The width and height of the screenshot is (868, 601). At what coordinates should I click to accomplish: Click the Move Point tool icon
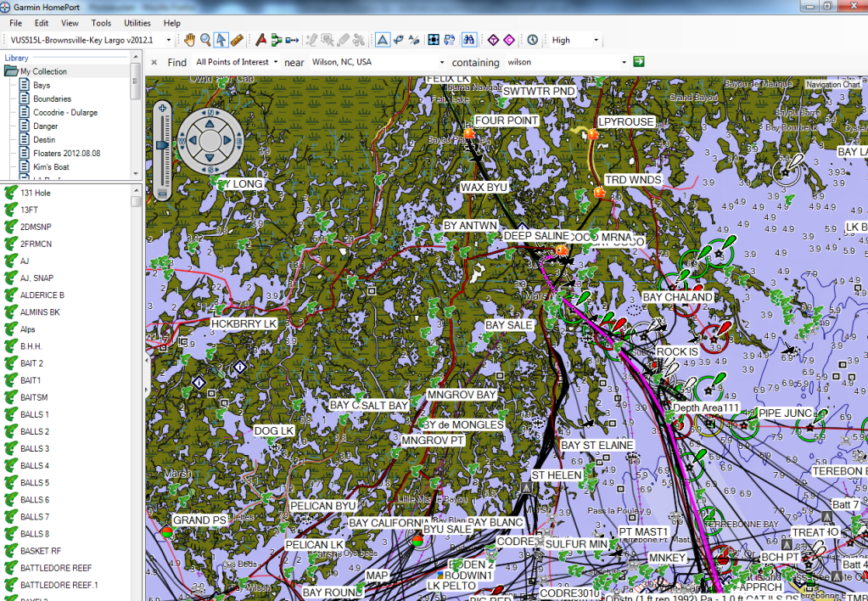click(x=328, y=40)
